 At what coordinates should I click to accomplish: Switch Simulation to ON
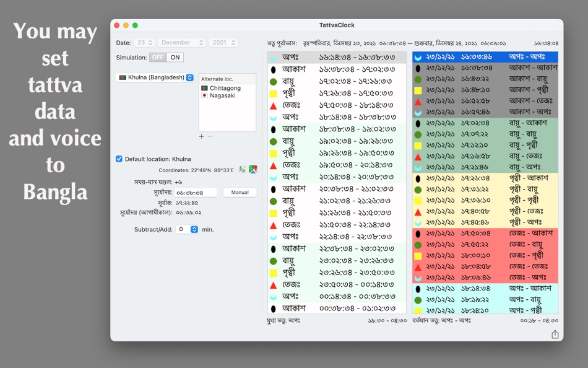click(x=175, y=58)
